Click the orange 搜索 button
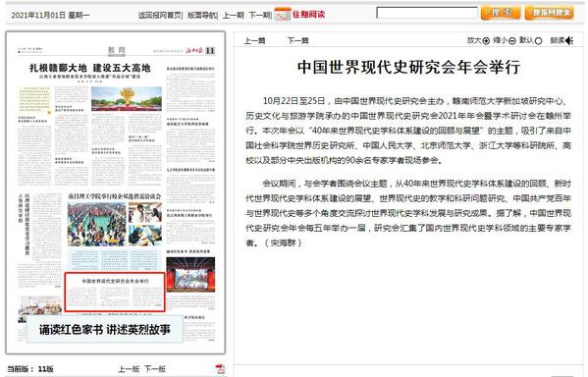The image size is (588, 377). click(501, 13)
